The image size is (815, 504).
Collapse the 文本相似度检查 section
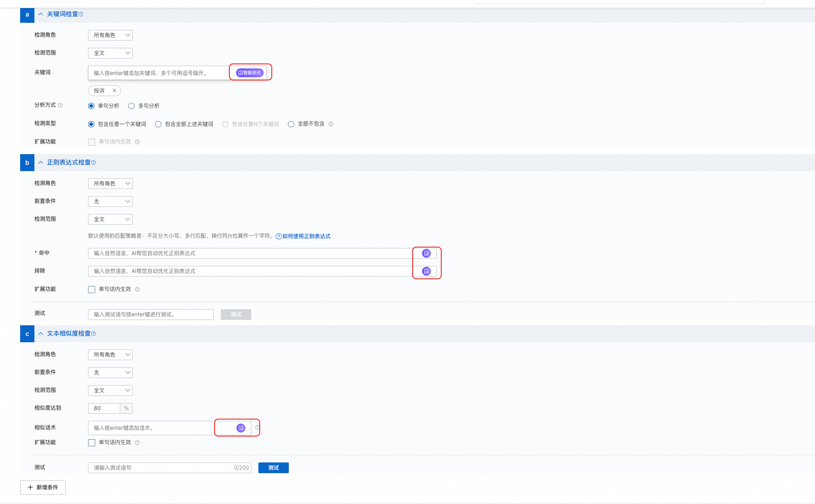[x=41, y=334]
